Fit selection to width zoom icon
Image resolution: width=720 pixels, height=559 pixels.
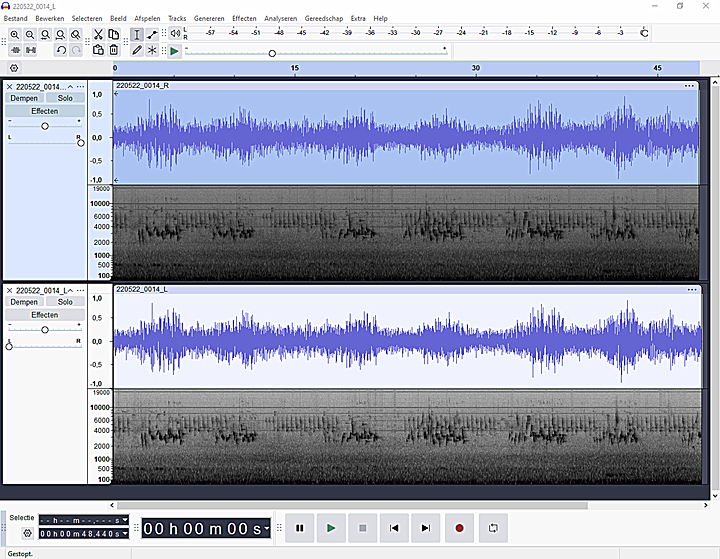click(x=45, y=34)
